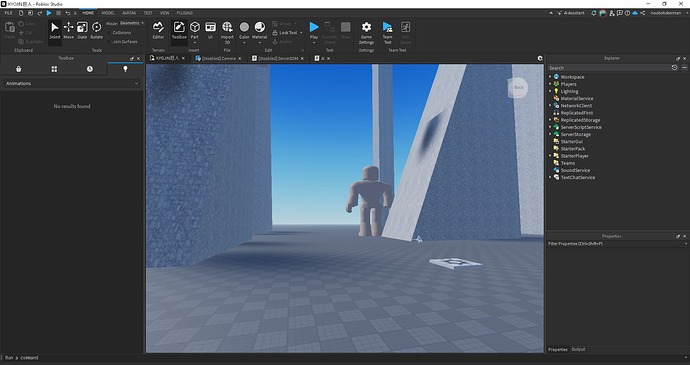Switch to the Output tab at bottom right
The height and width of the screenshot is (365, 690).
(x=578, y=349)
